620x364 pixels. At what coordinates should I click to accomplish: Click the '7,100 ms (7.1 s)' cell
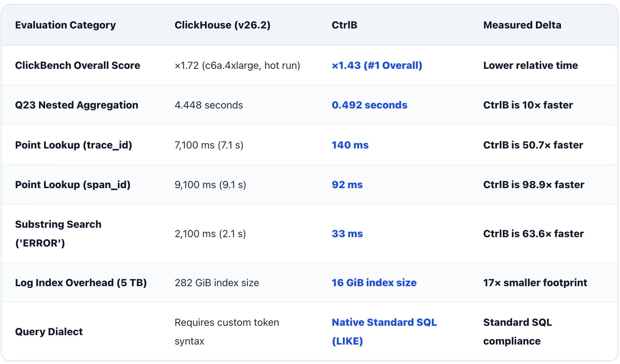click(x=209, y=145)
